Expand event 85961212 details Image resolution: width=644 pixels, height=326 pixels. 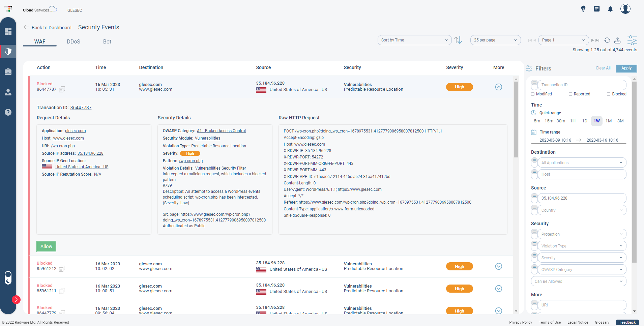tap(499, 266)
